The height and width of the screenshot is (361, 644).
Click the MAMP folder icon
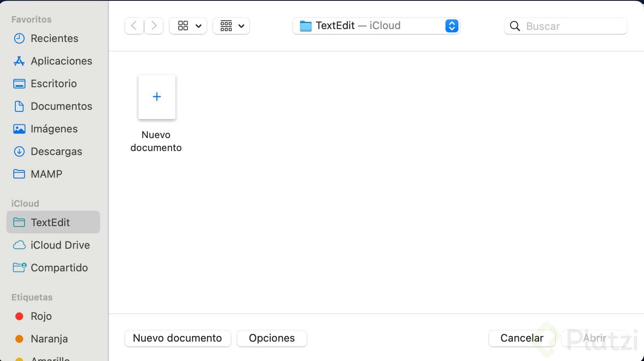point(19,174)
